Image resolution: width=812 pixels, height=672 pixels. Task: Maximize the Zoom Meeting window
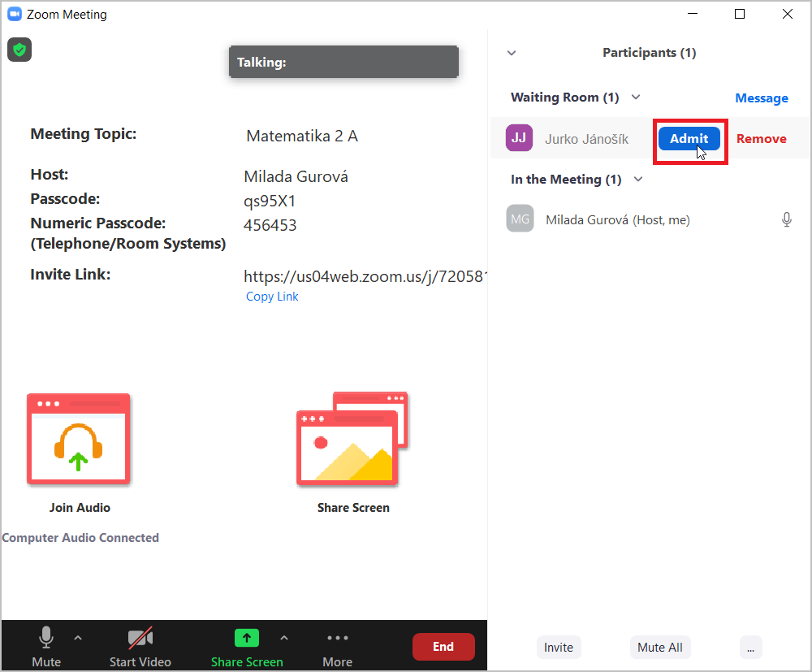[740, 14]
